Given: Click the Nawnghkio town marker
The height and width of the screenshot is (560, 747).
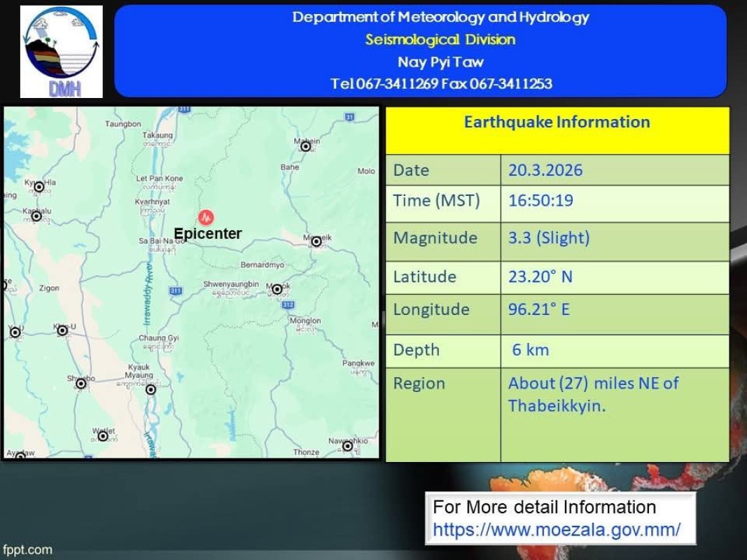Looking at the screenshot, I should click(x=347, y=446).
